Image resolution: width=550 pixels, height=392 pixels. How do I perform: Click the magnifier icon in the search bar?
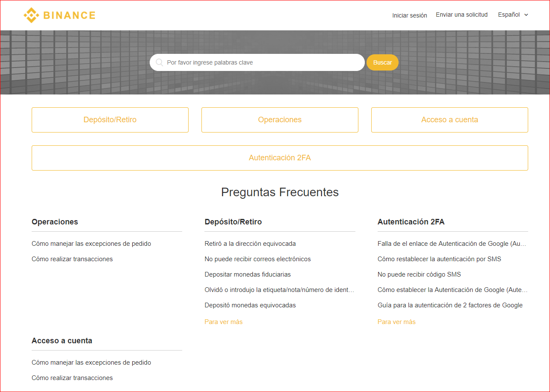coord(159,62)
